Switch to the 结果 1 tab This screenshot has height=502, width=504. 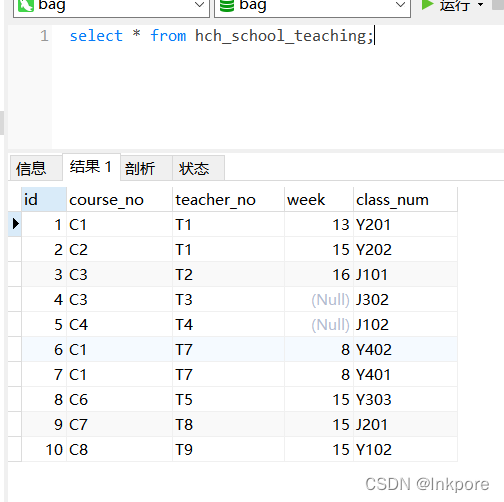pyautogui.click(x=91, y=167)
